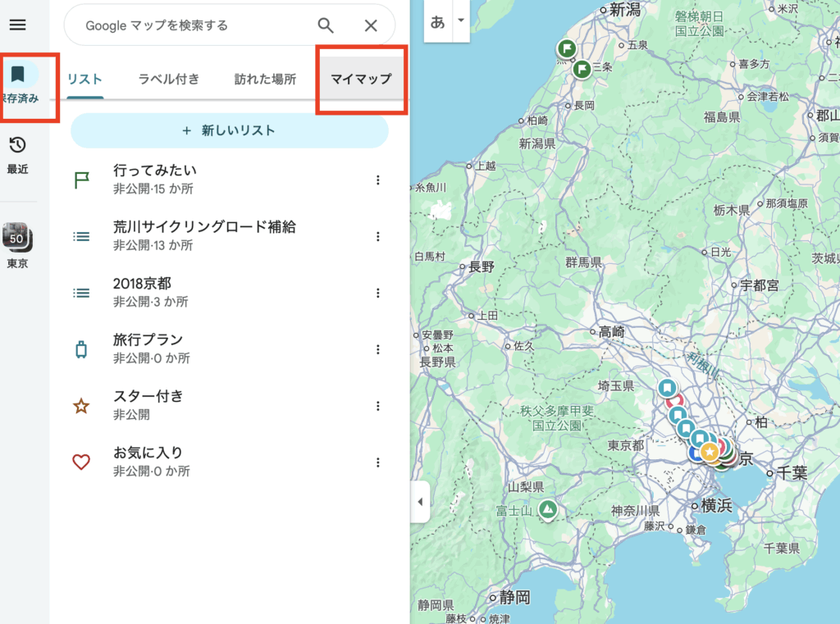Switch to the ラベル付き tab
840x624 pixels.
click(168, 80)
